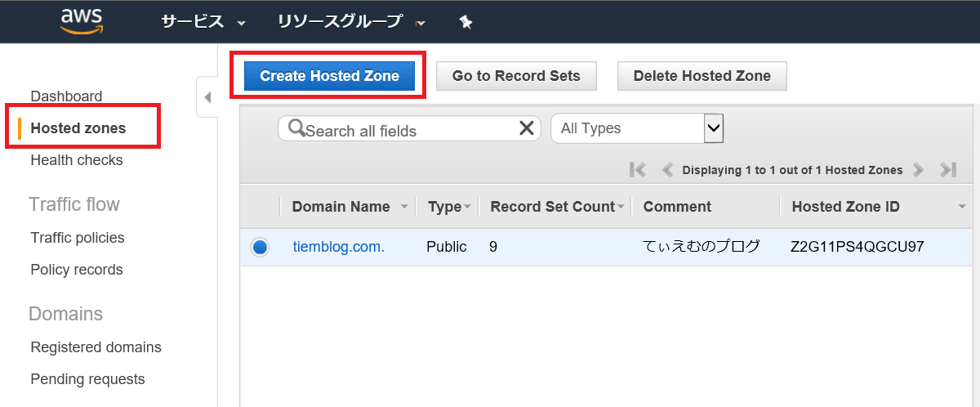Click the magnifier icon in search box

(296, 128)
